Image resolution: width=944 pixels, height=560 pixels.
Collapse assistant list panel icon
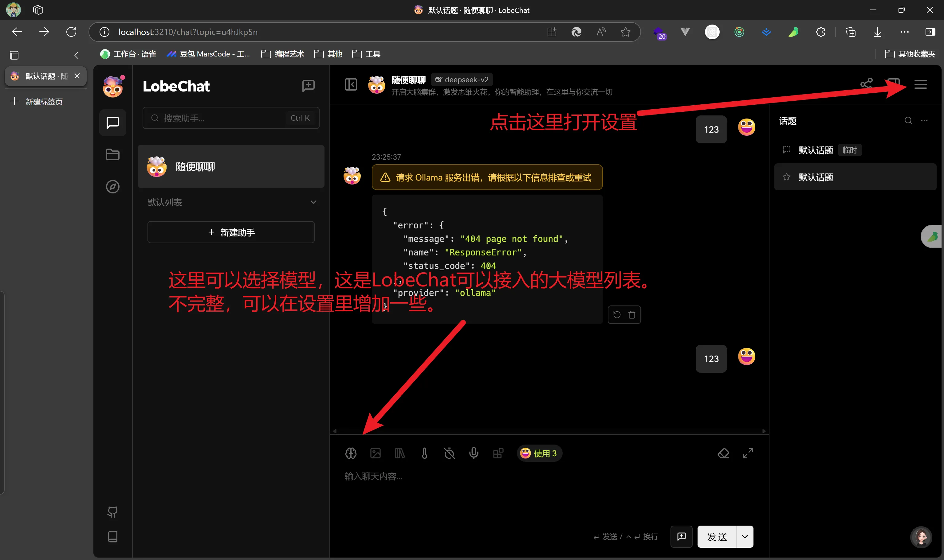351,84
